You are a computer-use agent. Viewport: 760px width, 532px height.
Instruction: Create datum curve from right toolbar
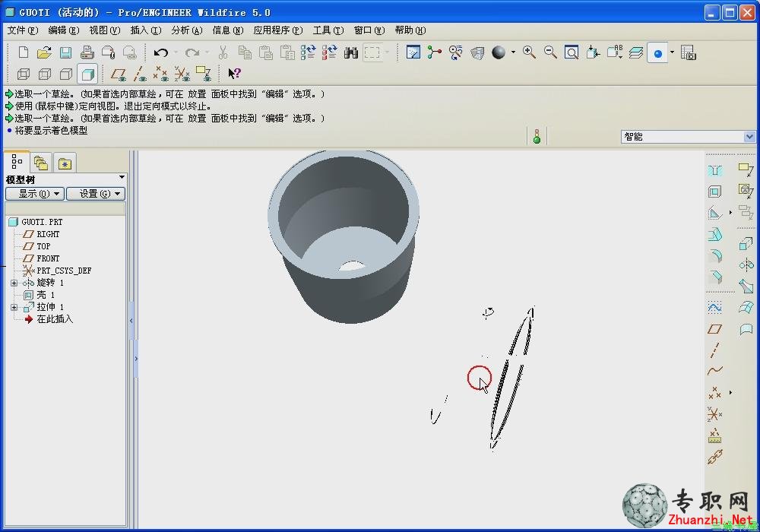tap(715, 371)
